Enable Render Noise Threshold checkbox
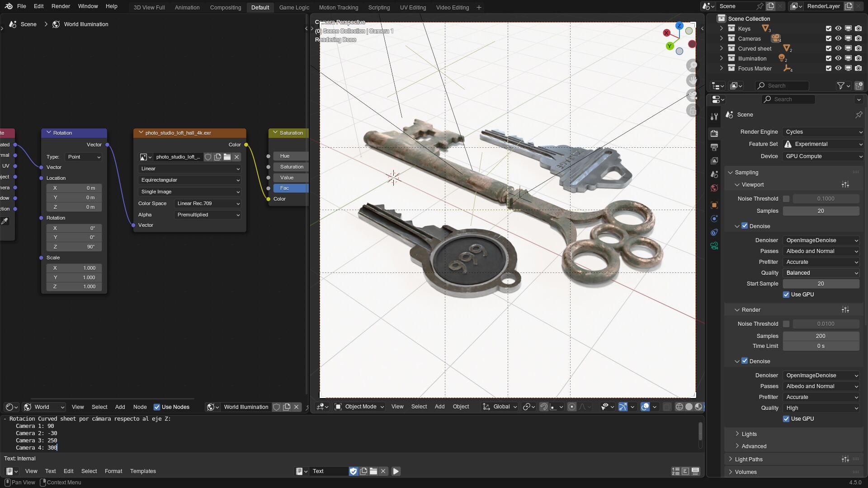The image size is (868, 488). click(x=786, y=324)
